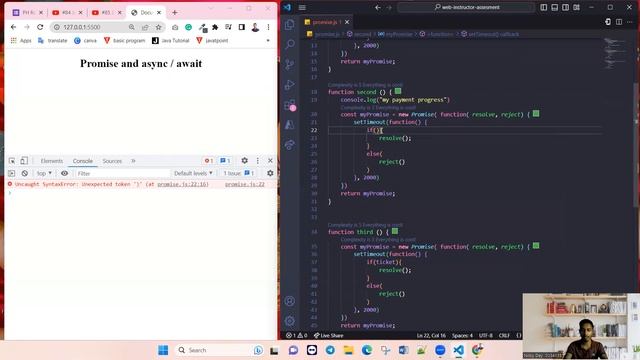Image resolution: width=640 pixels, height=360 pixels.
Task: Open Java Tutorial bookmark
Action: click(171, 40)
